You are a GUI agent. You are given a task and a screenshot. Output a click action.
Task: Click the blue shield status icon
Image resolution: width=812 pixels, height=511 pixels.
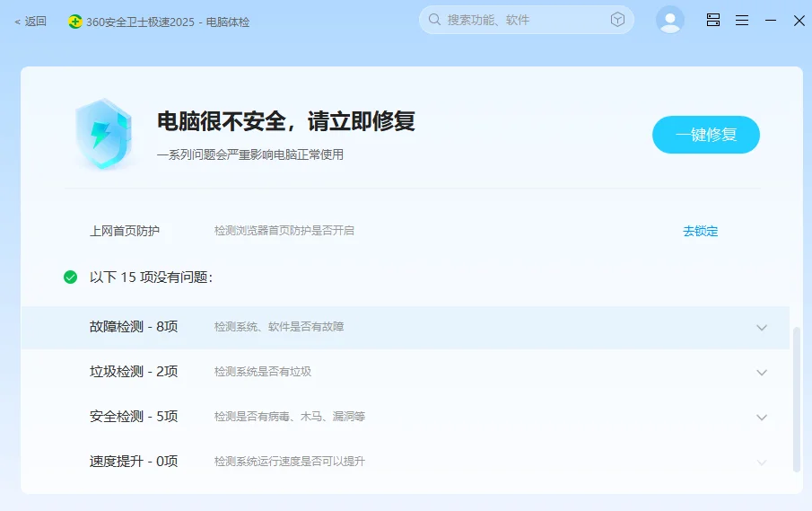[103, 134]
